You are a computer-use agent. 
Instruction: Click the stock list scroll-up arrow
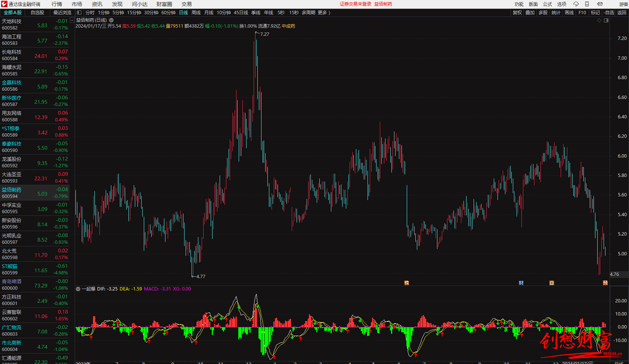click(72, 20)
